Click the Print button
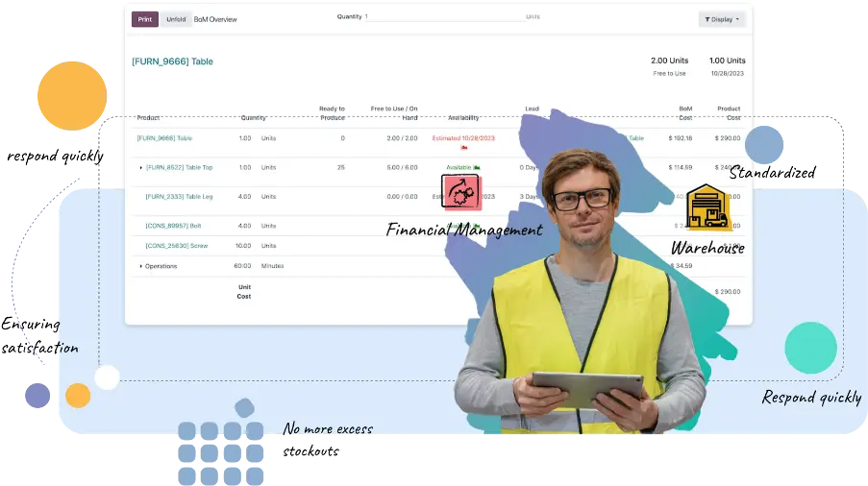Image resolution: width=868 pixels, height=486 pixels. tap(145, 19)
